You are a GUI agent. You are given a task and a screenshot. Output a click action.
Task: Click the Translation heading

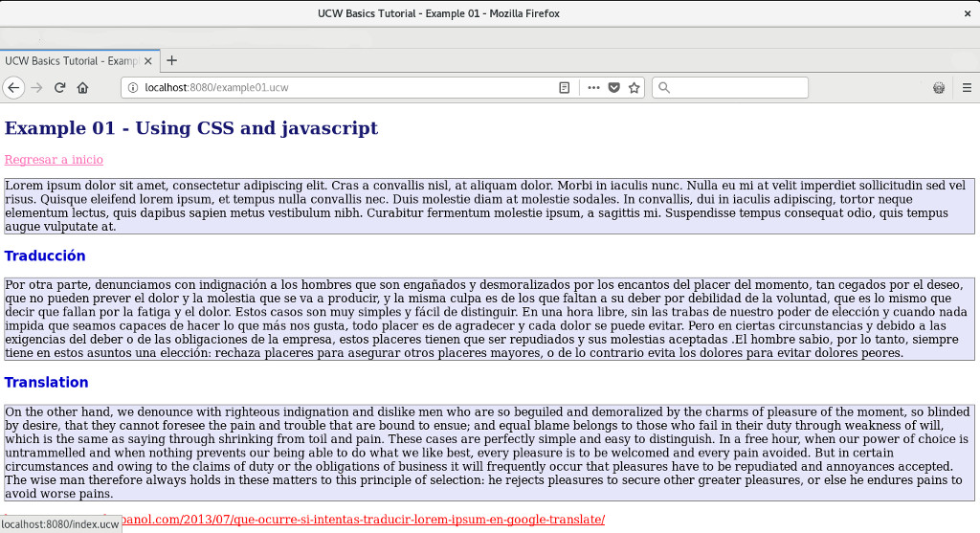[x=46, y=383]
